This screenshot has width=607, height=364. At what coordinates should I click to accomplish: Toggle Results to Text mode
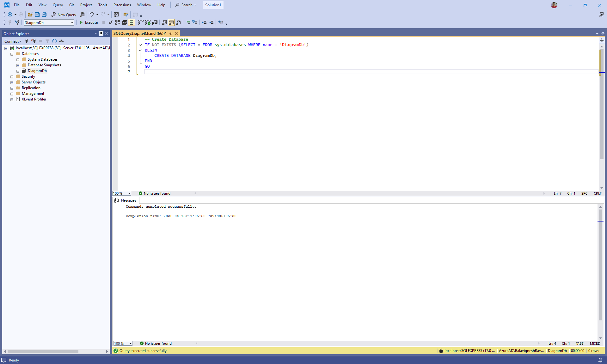[164, 22]
